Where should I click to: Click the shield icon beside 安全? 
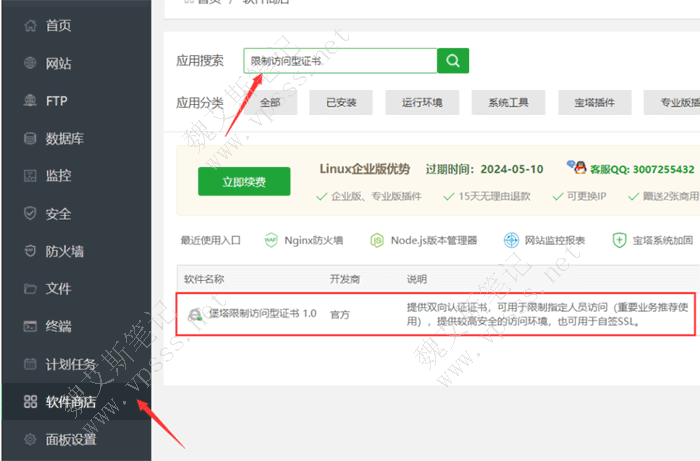pos(30,213)
